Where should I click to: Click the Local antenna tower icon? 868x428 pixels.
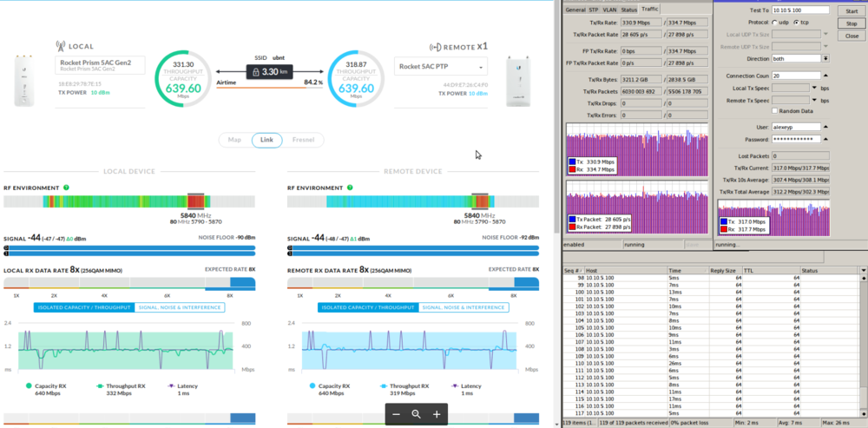(x=61, y=47)
